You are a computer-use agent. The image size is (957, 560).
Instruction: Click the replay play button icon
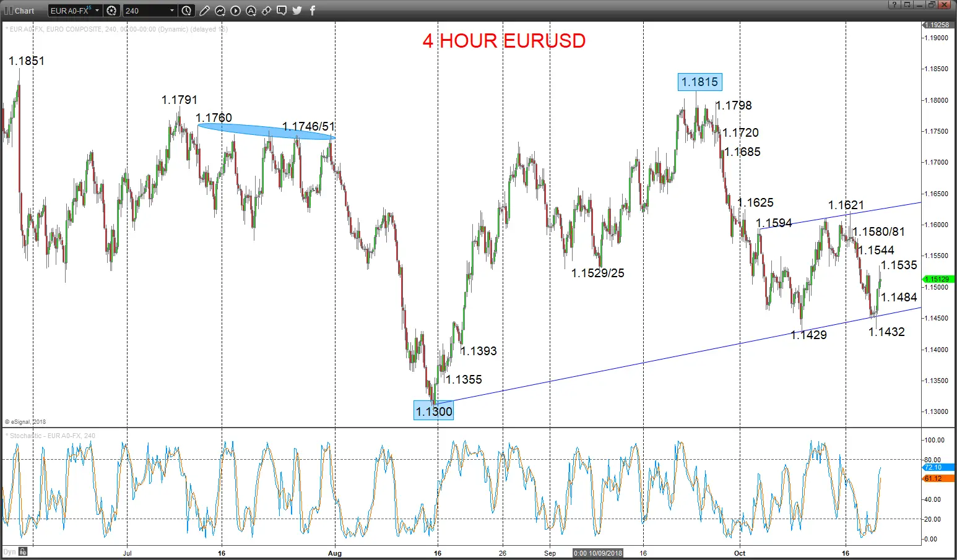point(235,11)
